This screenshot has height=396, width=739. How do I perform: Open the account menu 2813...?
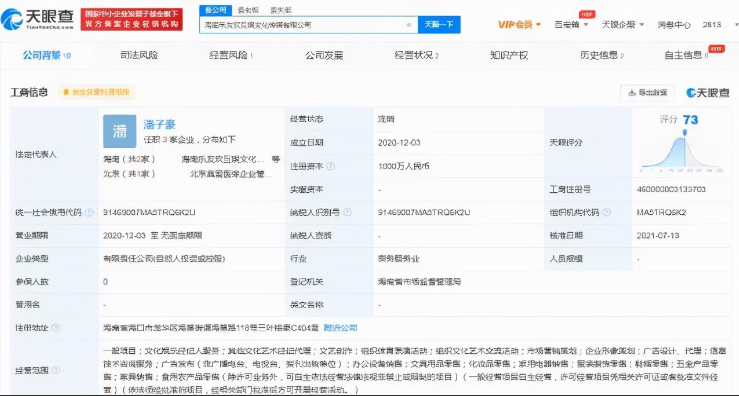tap(714, 25)
